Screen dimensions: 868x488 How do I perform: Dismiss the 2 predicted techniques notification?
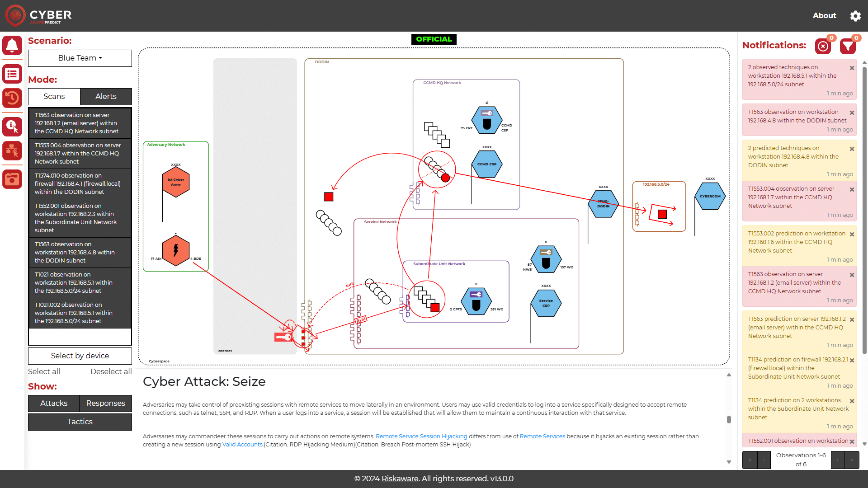pos(852,149)
